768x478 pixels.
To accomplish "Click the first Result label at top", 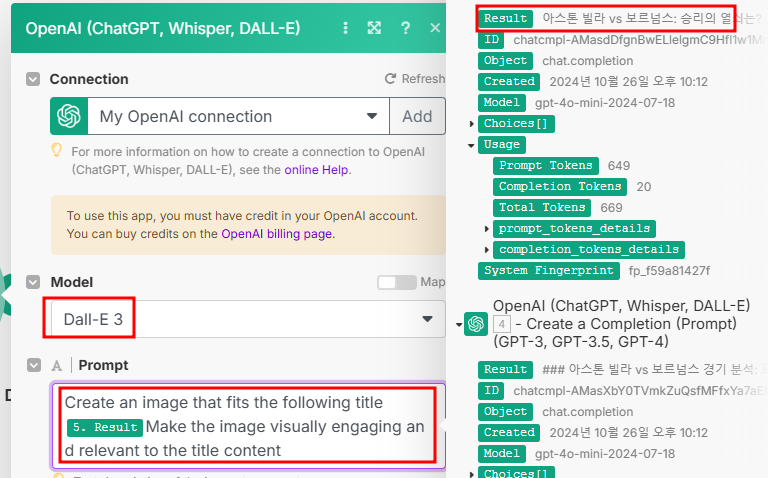I will click(x=505, y=19).
